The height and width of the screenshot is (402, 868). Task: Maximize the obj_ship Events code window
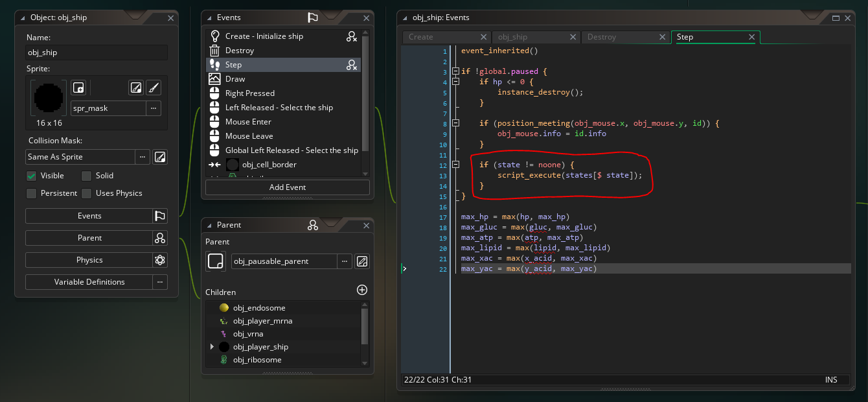coord(836,18)
